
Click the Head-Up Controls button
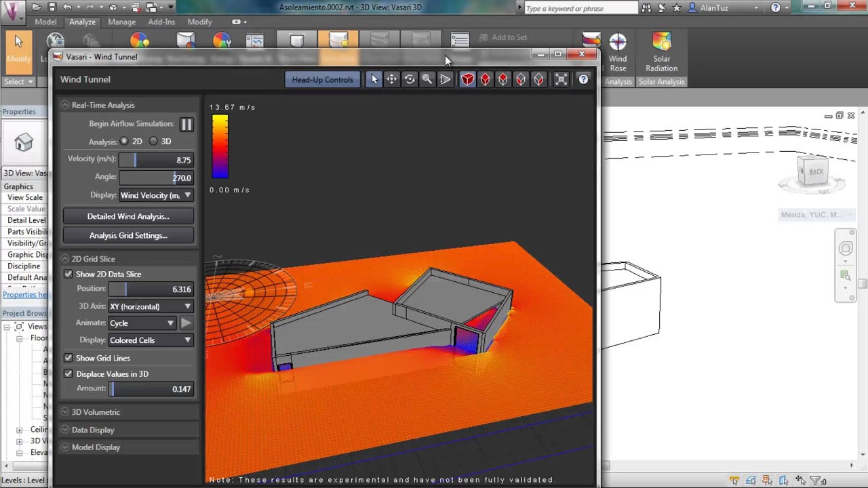pyautogui.click(x=322, y=79)
